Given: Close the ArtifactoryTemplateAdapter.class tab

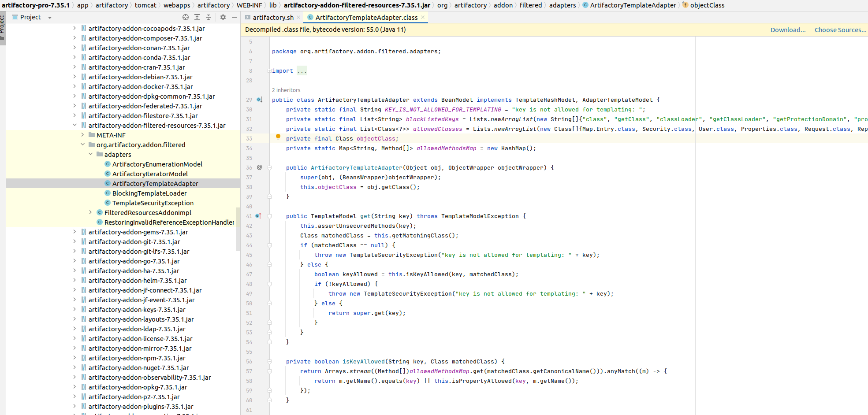Looking at the screenshot, I should [423, 17].
